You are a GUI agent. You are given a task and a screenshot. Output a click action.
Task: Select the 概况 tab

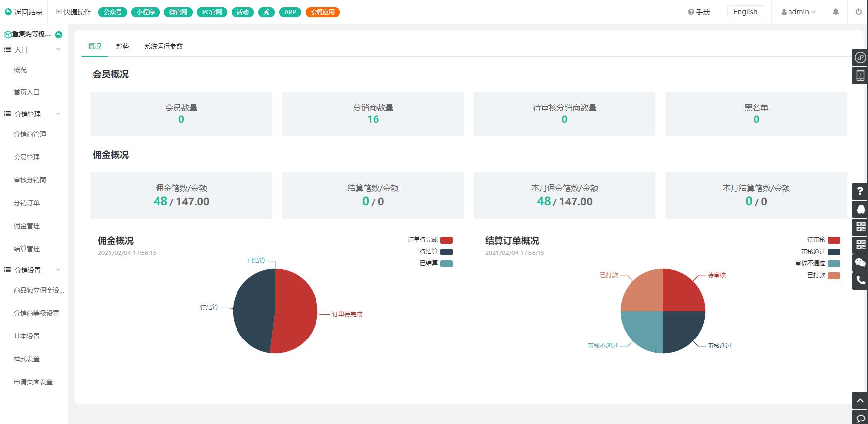pyautogui.click(x=95, y=46)
